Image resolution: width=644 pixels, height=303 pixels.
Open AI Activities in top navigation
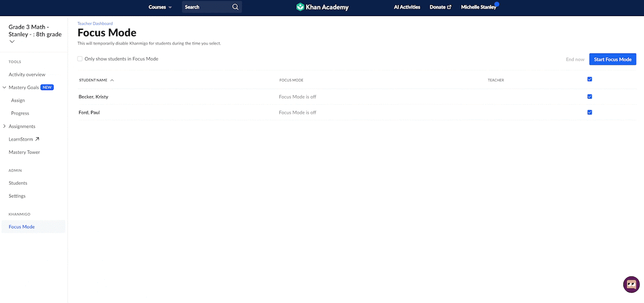[407, 7]
